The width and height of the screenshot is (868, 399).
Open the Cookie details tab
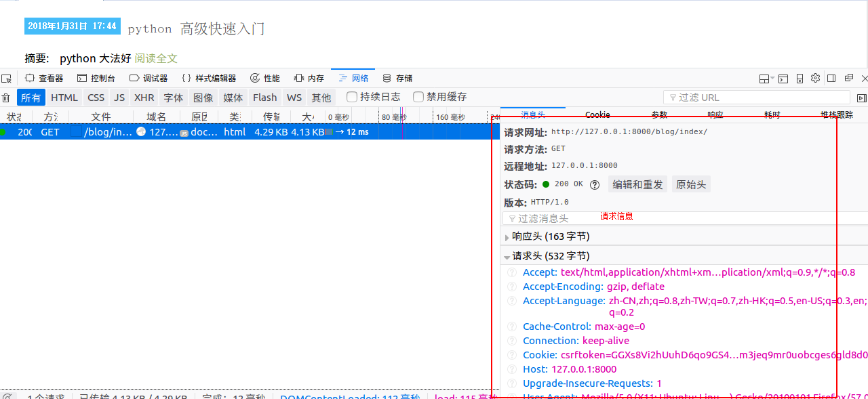597,114
